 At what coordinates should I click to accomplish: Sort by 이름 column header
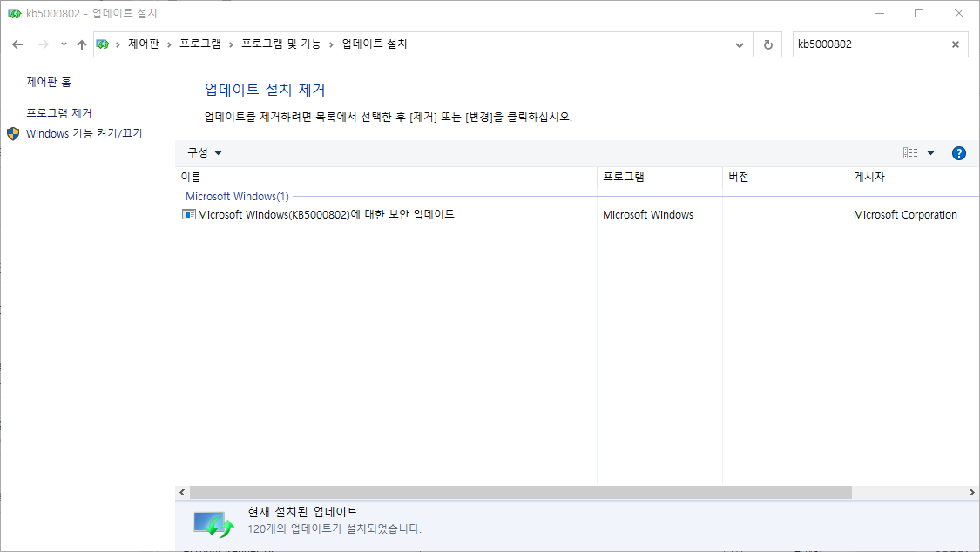pos(386,178)
